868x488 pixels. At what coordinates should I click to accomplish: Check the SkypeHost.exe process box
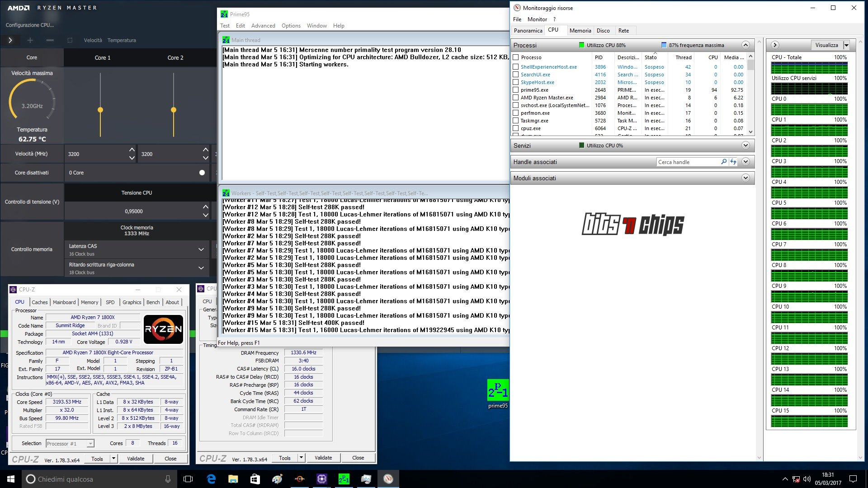(x=515, y=82)
